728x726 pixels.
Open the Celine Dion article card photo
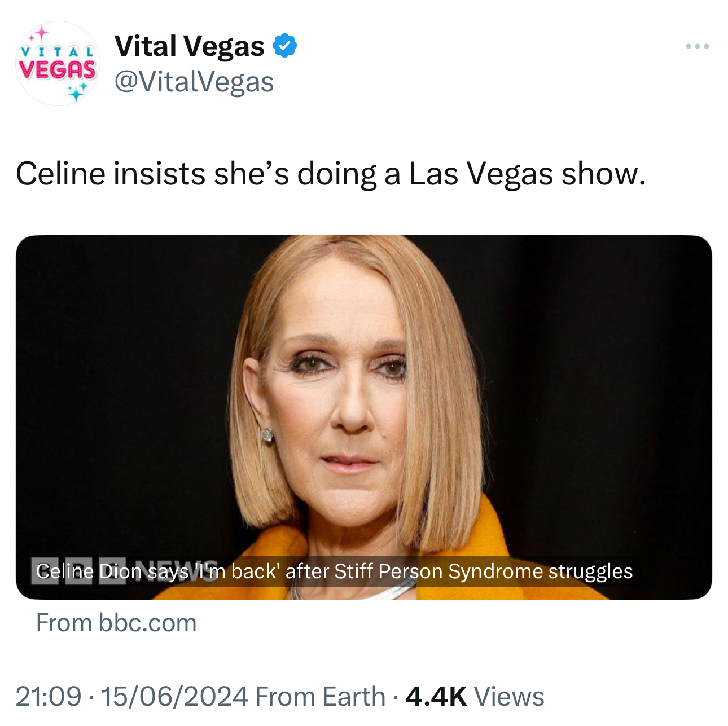point(363,395)
